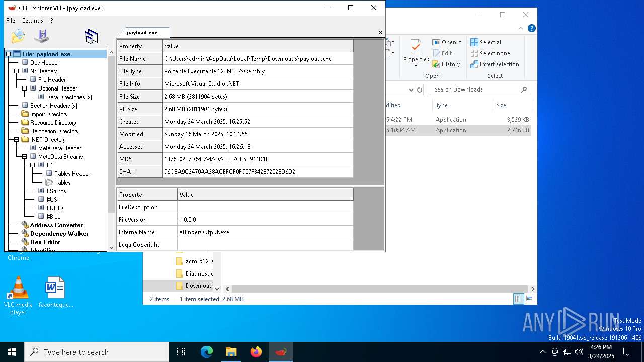The width and height of the screenshot is (644, 362).
Task: Collapse the Optional Header node
Action: pos(24,88)
